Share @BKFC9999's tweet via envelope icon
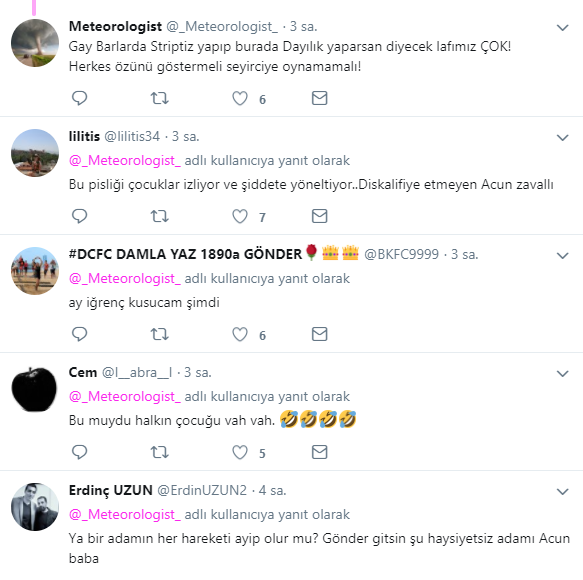The width and height of the screenshot is (583, 580). tap(319, 334)
